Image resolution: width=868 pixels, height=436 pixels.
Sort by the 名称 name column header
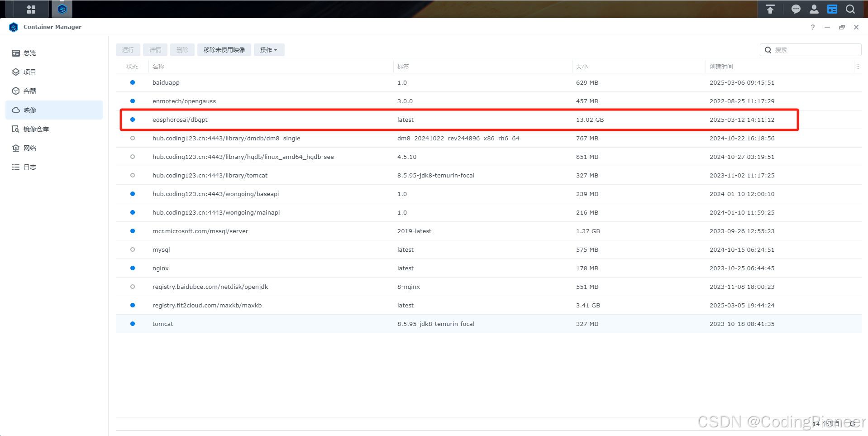[271, 67]
